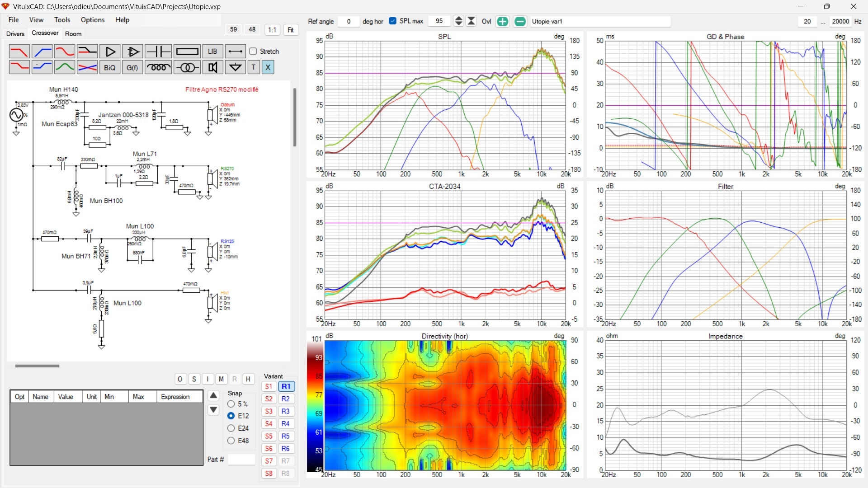
Task: Choose the E24 snap radio option
Action: [x=231, y=428]
